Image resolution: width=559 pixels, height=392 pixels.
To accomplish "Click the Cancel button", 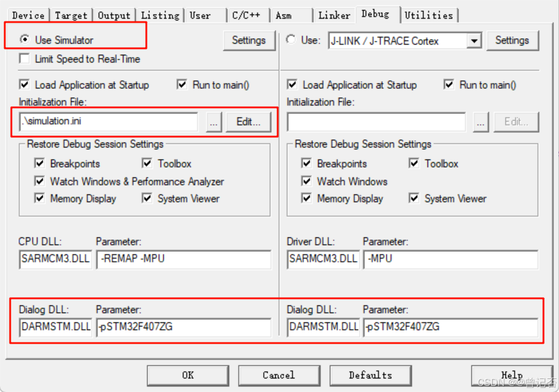I will [x=279, y=375].
